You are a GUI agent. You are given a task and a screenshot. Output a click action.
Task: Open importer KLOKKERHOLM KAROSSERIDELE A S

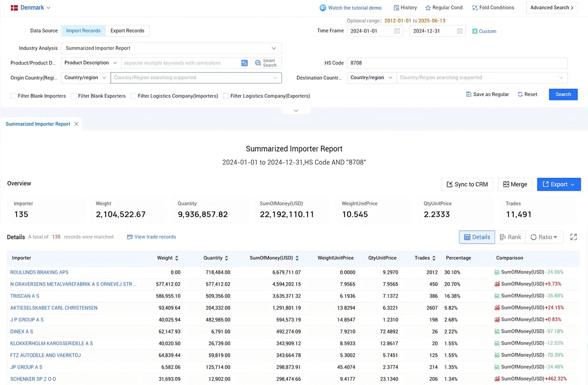pos(51,344)
